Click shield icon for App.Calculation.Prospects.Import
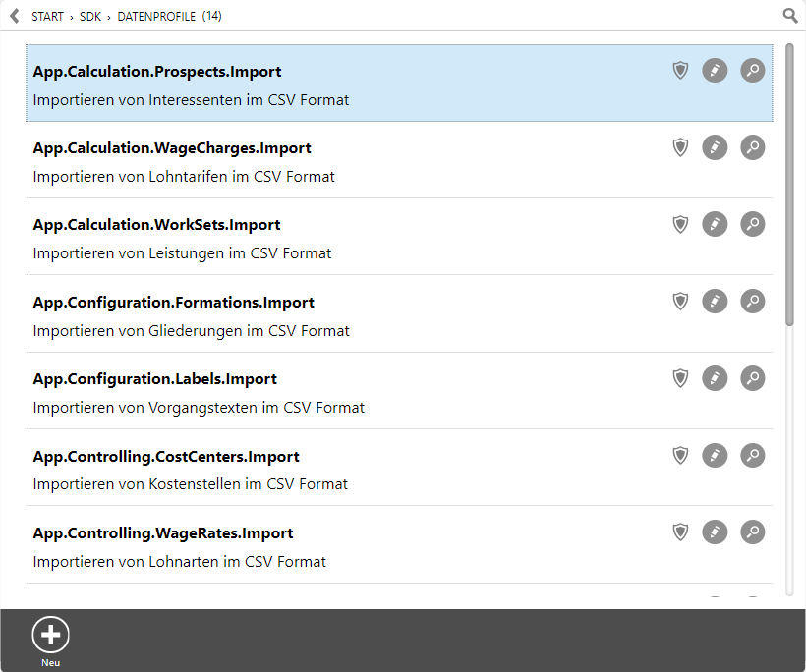 tap(680, 71)
